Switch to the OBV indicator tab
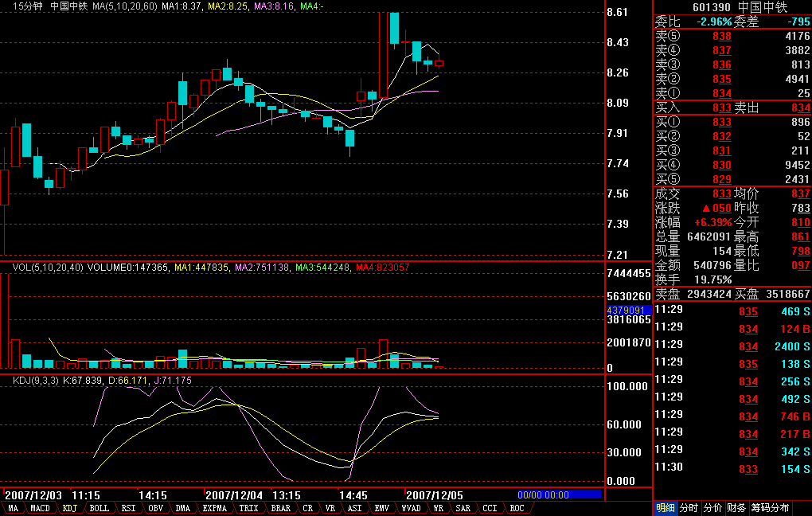 (155, 508)
